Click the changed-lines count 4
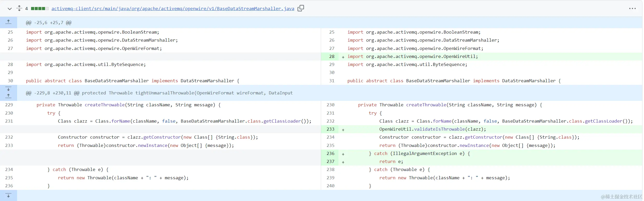This screenshot has height=201, width=644. 26,9
